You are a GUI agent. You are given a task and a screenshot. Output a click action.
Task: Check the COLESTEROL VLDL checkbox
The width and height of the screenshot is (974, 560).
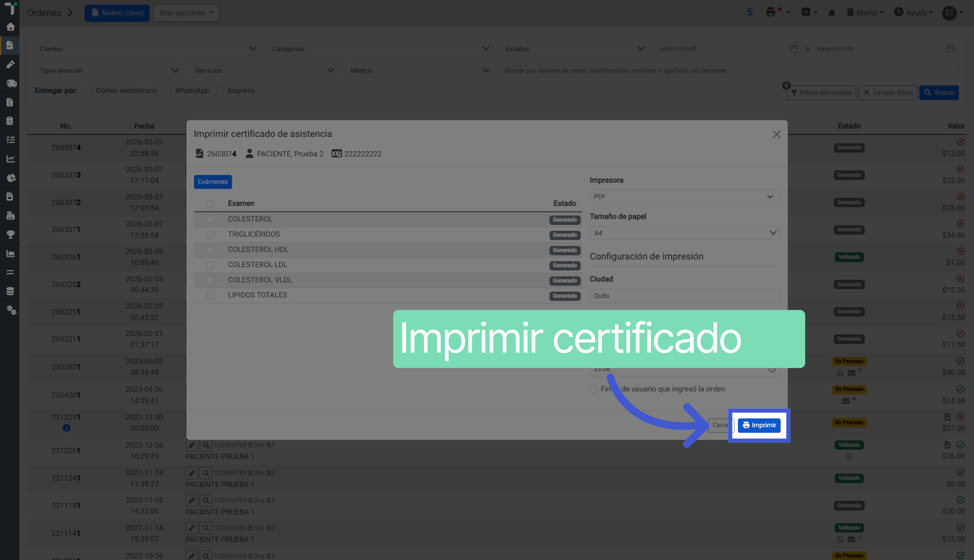pyautogui.click(x=210, y=280)
